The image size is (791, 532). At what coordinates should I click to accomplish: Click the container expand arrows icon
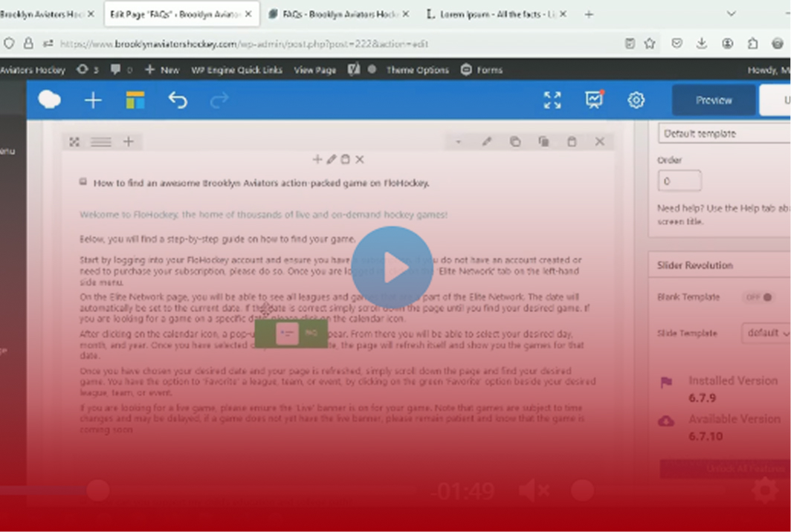[74, 142]
